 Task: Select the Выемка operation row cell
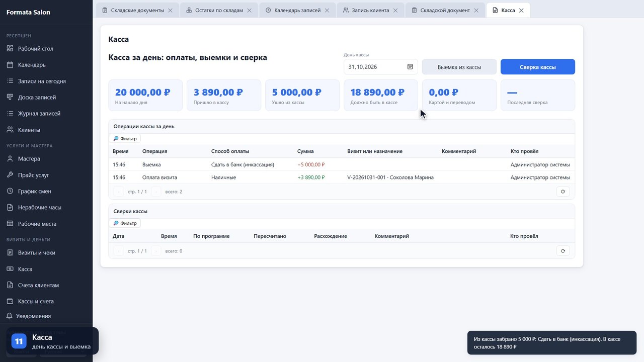pos(151,164)
